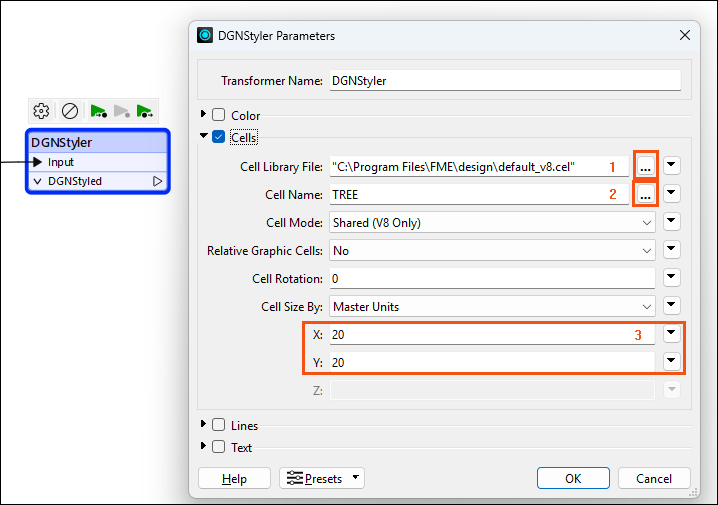The image size is (718, 505).
Task: Enable the Color checkbox
Action: tap(218, 114)
